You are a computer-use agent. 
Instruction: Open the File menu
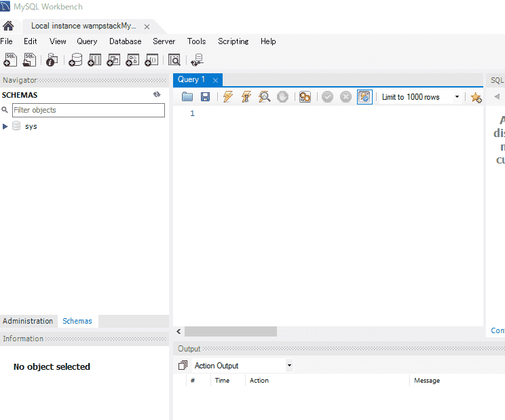point(6,41)
